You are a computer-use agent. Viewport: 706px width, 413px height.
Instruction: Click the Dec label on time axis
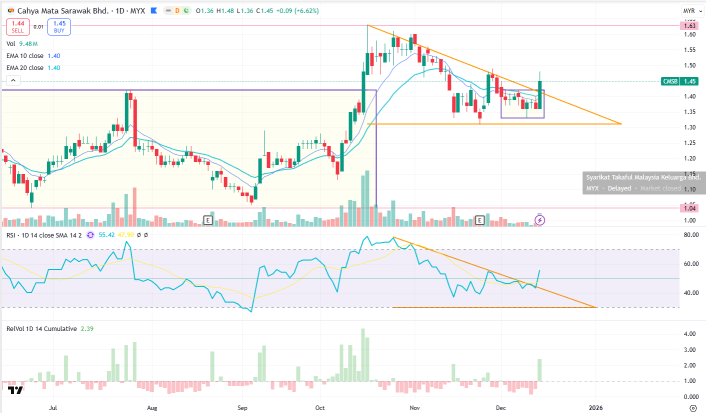[501, 408]
